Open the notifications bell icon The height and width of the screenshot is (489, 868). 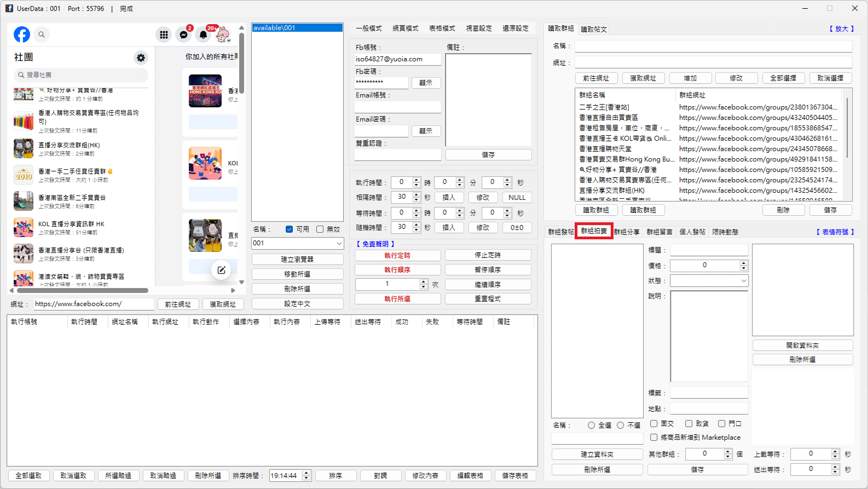203,34
